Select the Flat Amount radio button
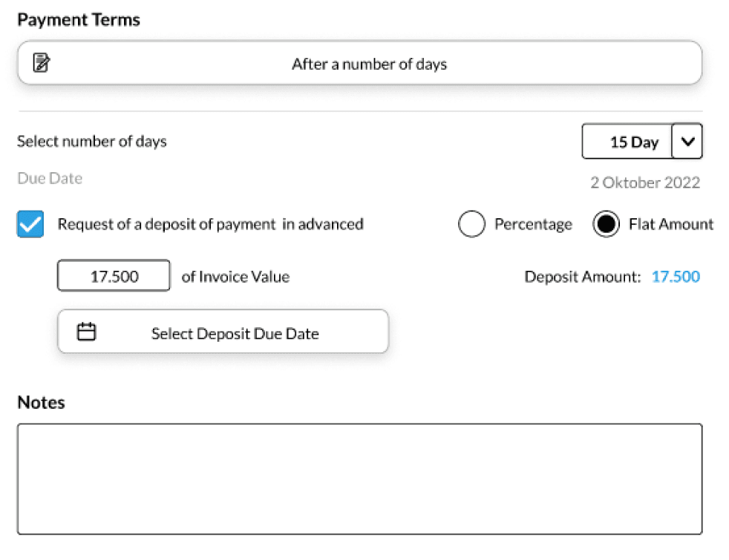This screenshot has width=729, height=560. click(607, 223)
